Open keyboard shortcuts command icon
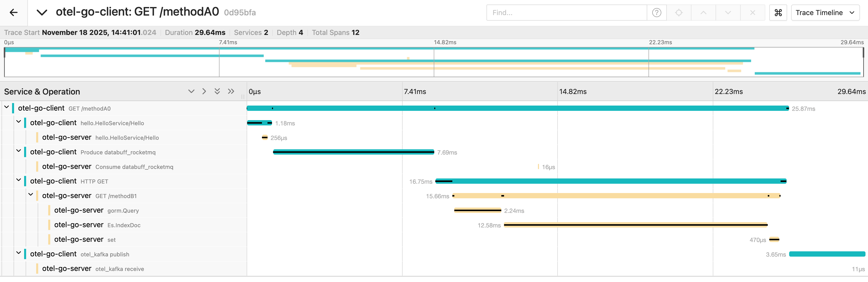Viewport: 868px width, 282px height. point(778,13)
